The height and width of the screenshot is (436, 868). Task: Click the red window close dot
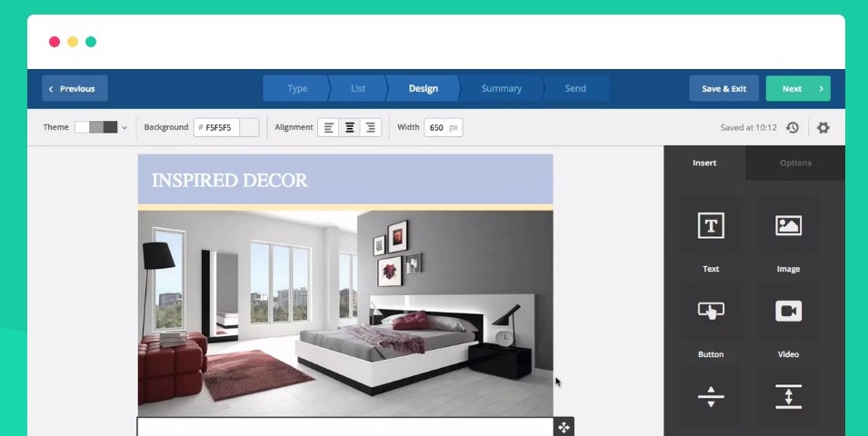pyautogui.click(x=55, y=42)
